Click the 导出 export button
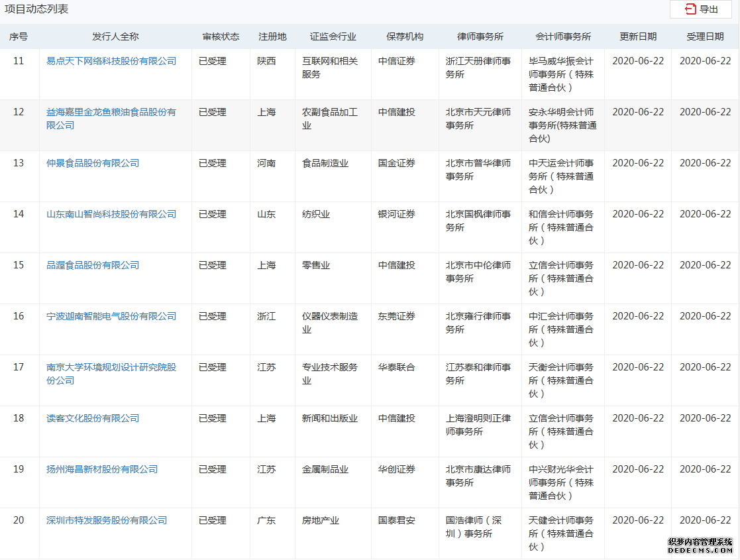Viewport: 740px width, 560px height. coord(701,9)
